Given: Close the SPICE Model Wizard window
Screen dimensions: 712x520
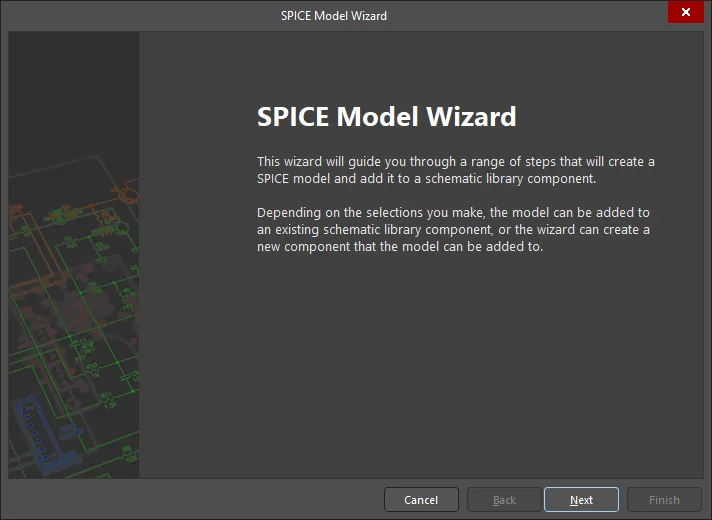Looking at the screenshot, I should point(686,12).
